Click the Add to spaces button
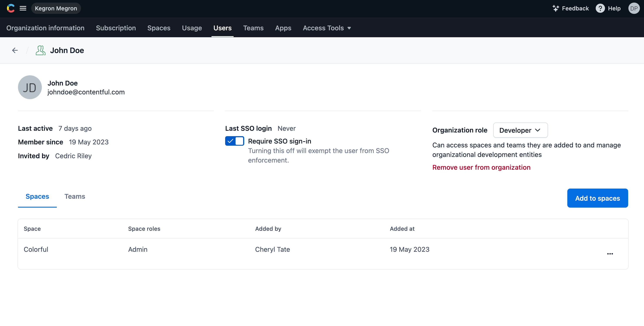Screen dimensions: 644x326 pos(597,198)
